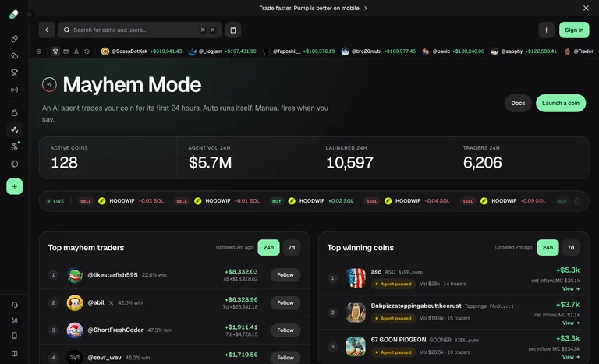Click the ACTIVE COINS 128 stat
Viewport: 599px width, 364px height.
108,157
